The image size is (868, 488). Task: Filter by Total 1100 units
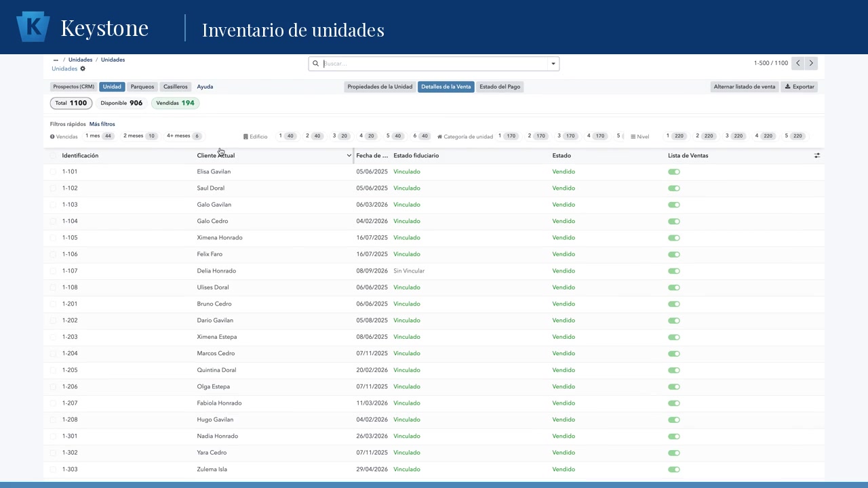71,103
